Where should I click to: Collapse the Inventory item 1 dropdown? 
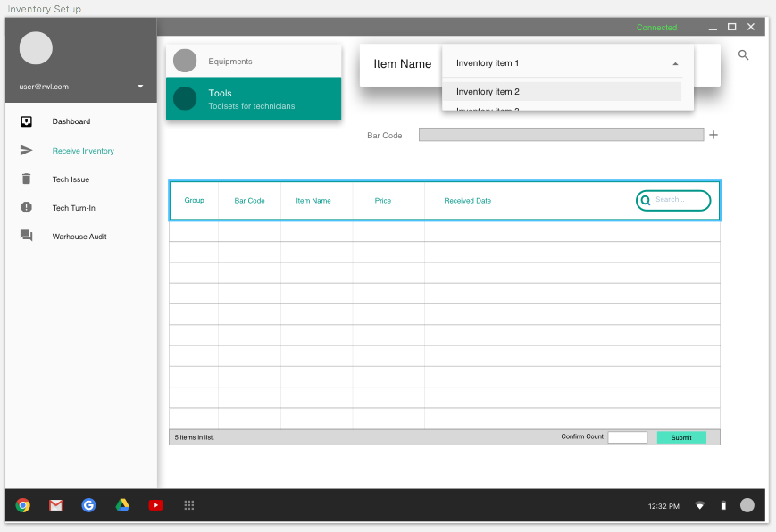[675, 63]
